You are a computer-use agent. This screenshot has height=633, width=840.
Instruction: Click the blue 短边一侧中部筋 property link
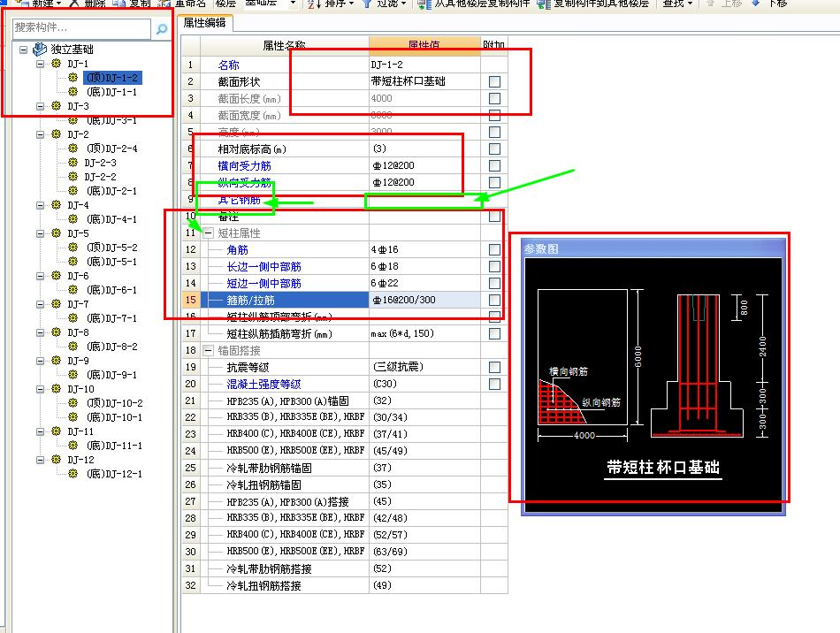click(264, 283)
